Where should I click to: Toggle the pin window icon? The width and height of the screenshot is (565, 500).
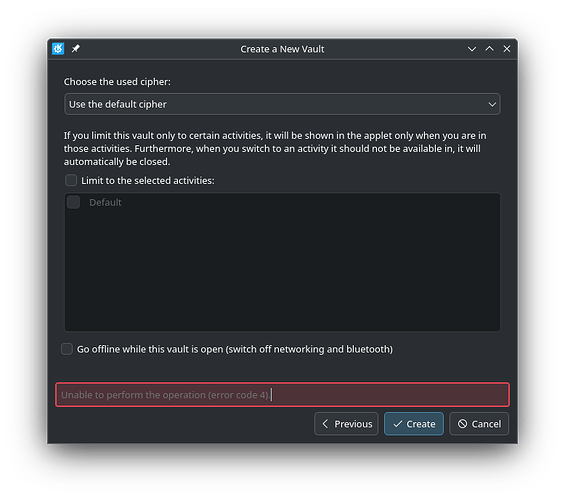coord(76,49)
